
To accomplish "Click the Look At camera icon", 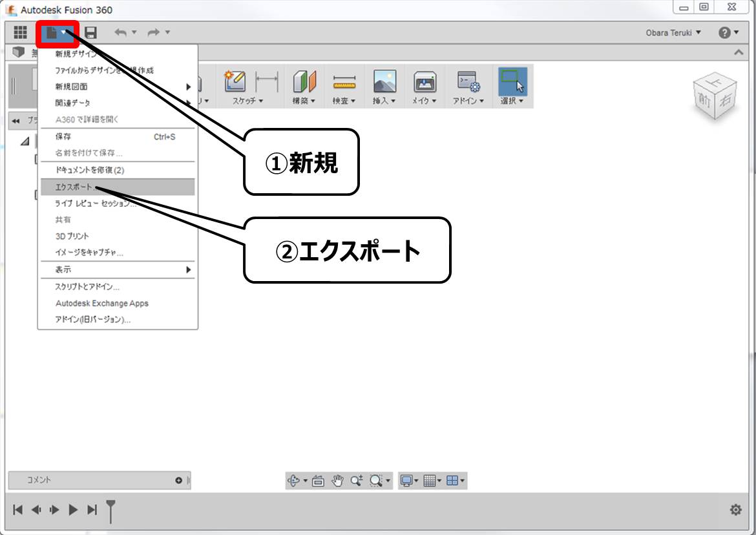I will (318, 481).
